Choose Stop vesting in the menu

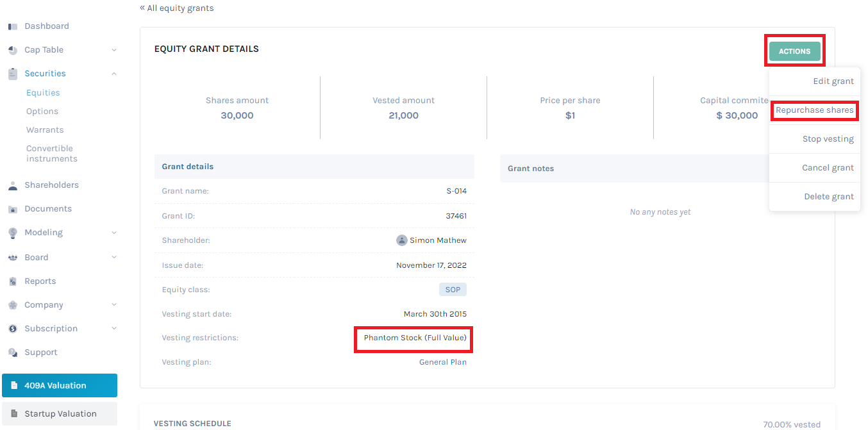pyautogui.click(x=828, y=139)
